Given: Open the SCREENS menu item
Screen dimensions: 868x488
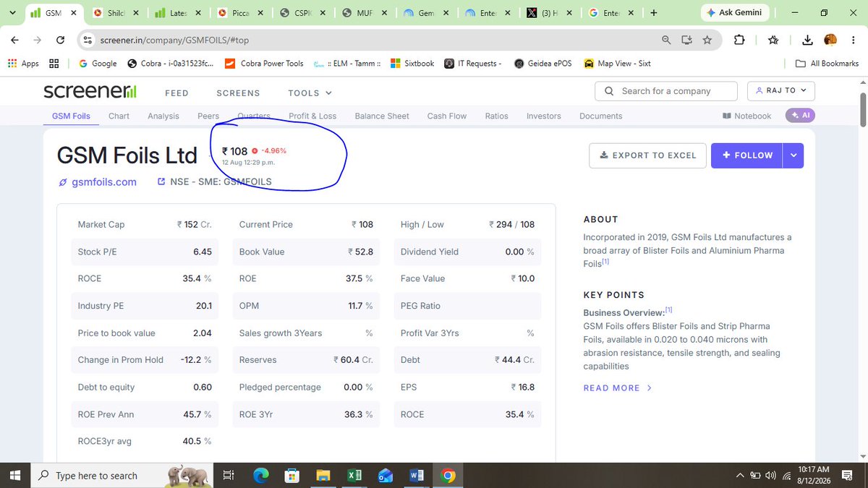Looking at the screenshot, I should (238, 93).
